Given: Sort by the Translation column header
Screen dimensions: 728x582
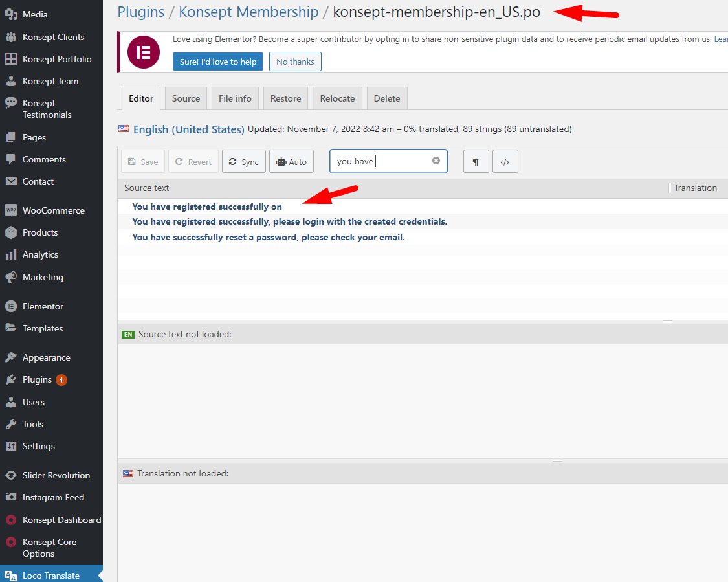Looking at the screenshot, I should point(695,188).
